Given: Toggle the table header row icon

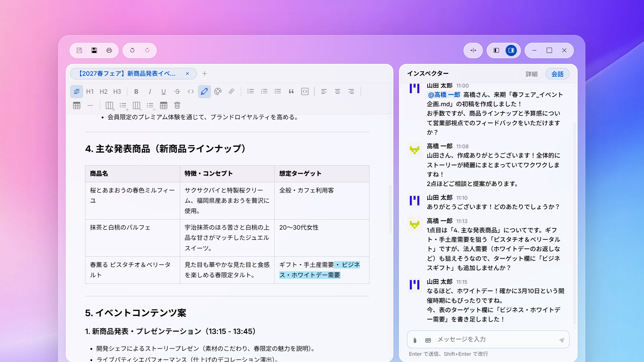Looking at the screenshot, I should pos(164,105).
